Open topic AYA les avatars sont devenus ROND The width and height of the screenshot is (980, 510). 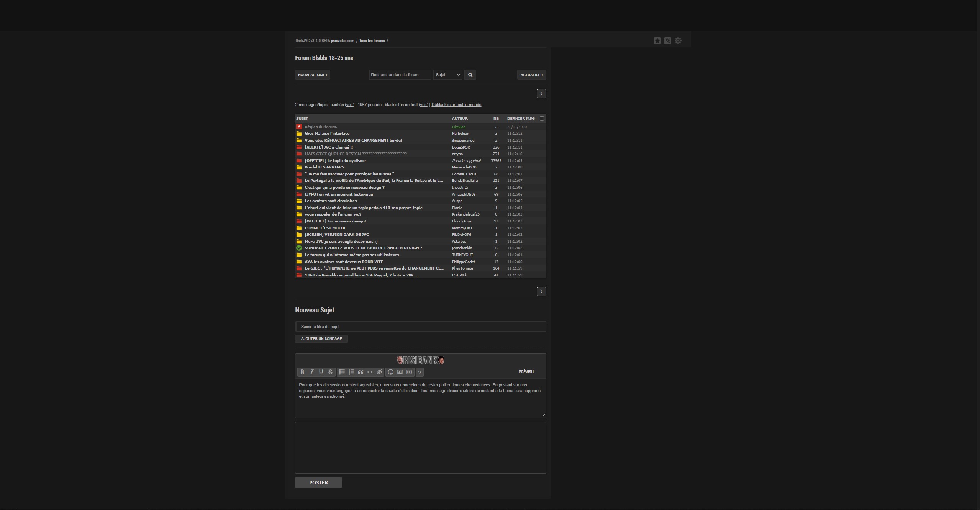pos(344,262)
